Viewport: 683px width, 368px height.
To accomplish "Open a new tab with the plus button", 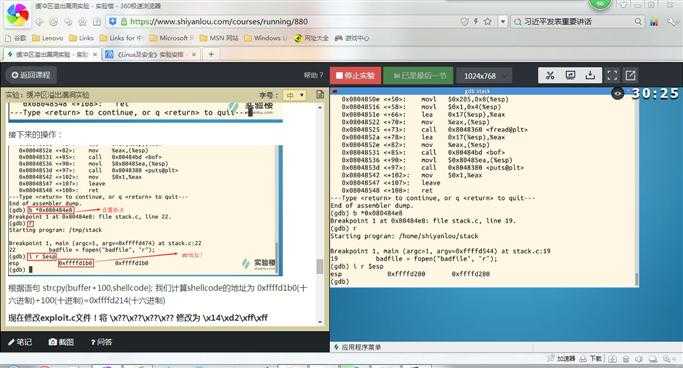I will [x=211, y=54].
